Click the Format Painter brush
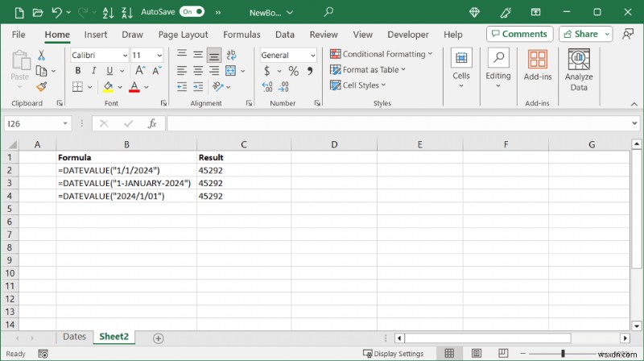 click(42, 87)
